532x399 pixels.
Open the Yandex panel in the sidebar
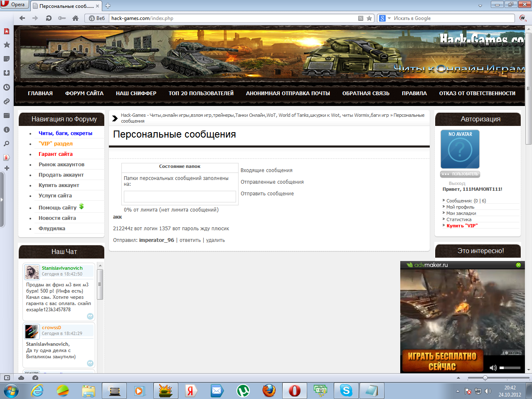pos(7,158)
